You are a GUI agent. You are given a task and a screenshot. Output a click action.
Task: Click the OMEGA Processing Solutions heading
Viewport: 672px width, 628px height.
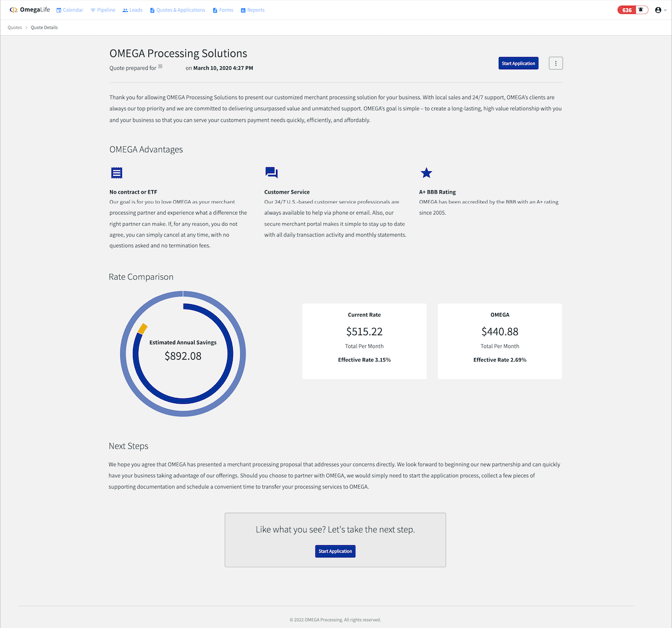point(179,53)
